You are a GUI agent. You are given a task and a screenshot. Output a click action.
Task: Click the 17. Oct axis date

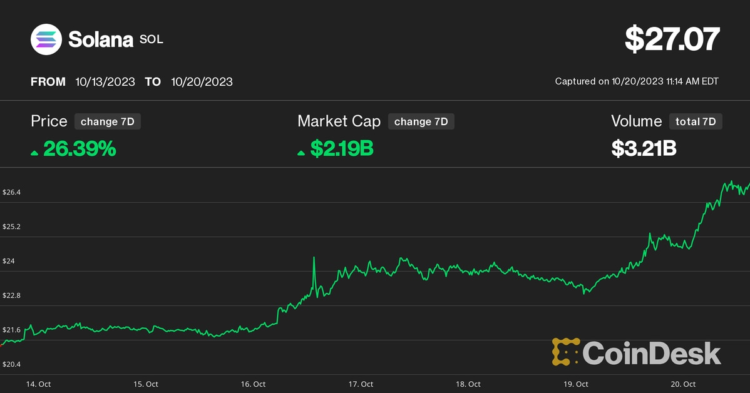pyautogui.click(x=361, y=384)
